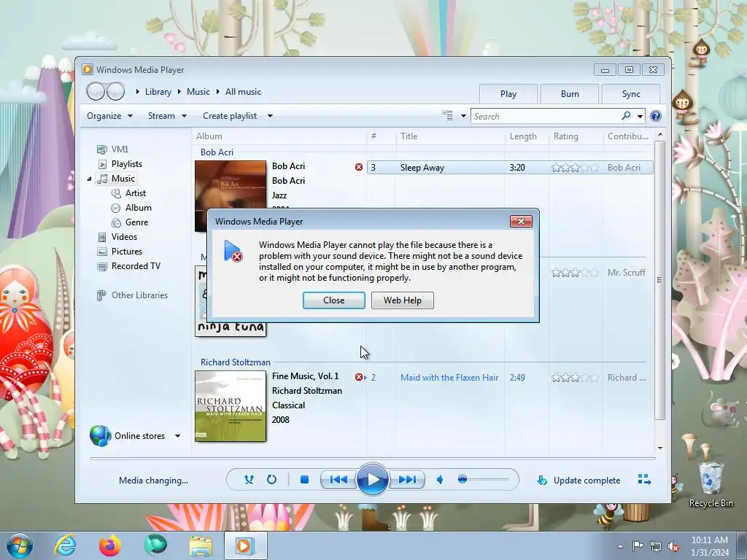This screenshot has height=560, width=747.
Task: Click Library in the breadcrumb
Action: 158,92
